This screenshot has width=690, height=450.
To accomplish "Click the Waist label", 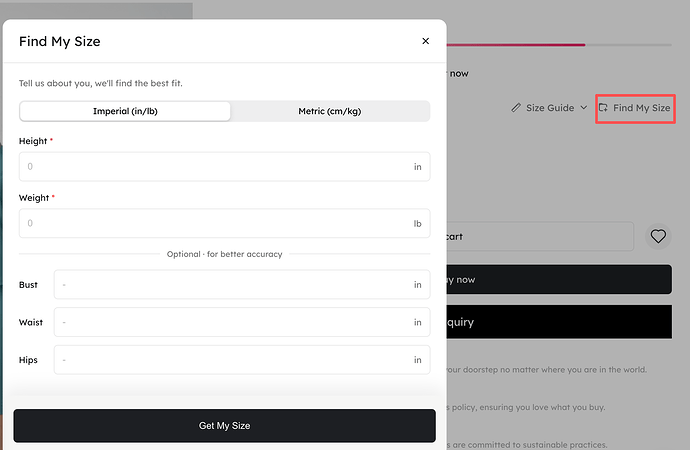I will click(x=31, y=322).
